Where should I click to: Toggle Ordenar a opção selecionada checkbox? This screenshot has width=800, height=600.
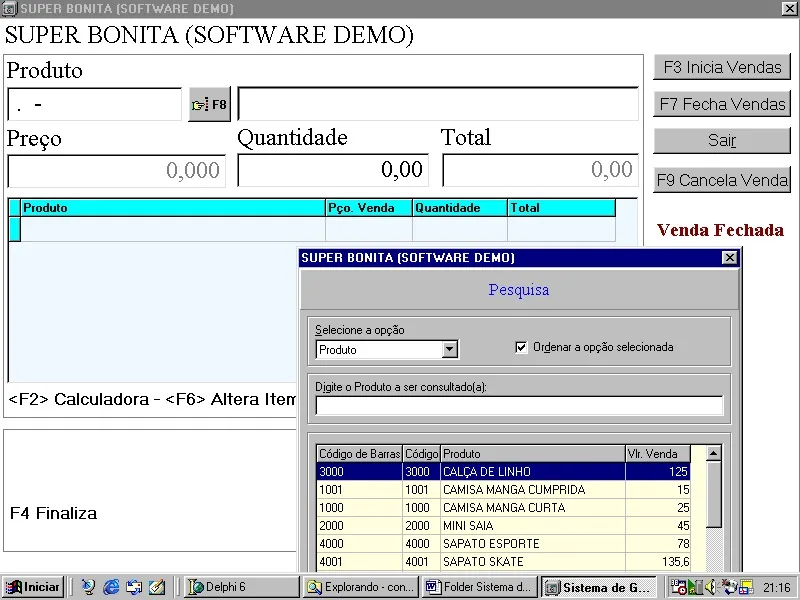[x=521, y=347]
